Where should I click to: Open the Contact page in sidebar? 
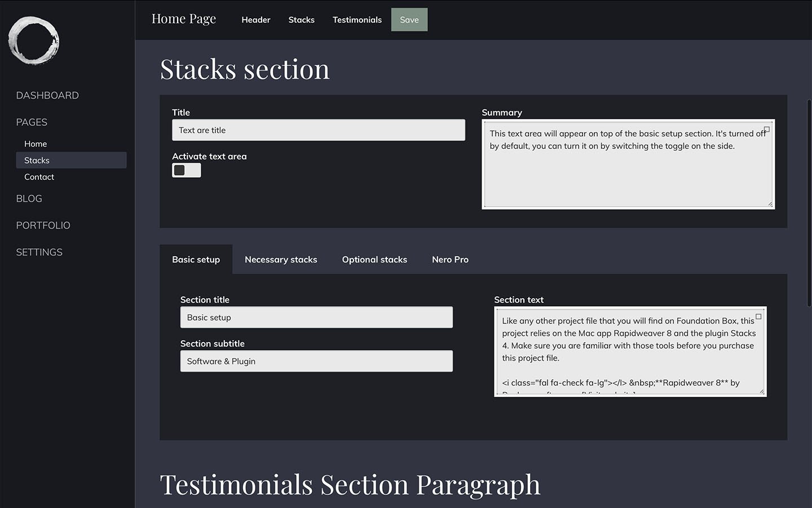click(x=39, y=177)
